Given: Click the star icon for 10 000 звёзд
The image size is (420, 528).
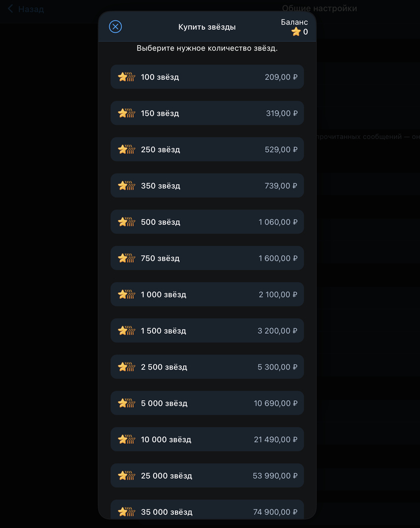Looking at the screenshot, I should pos(126,440).
